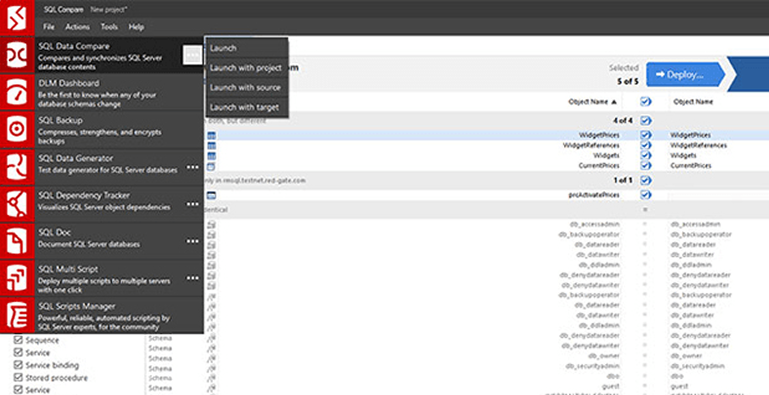Image resolution: width=769 pixels, height=395 pixels.
Task: Select the left WidgetPrices object name
Action: 599,135
